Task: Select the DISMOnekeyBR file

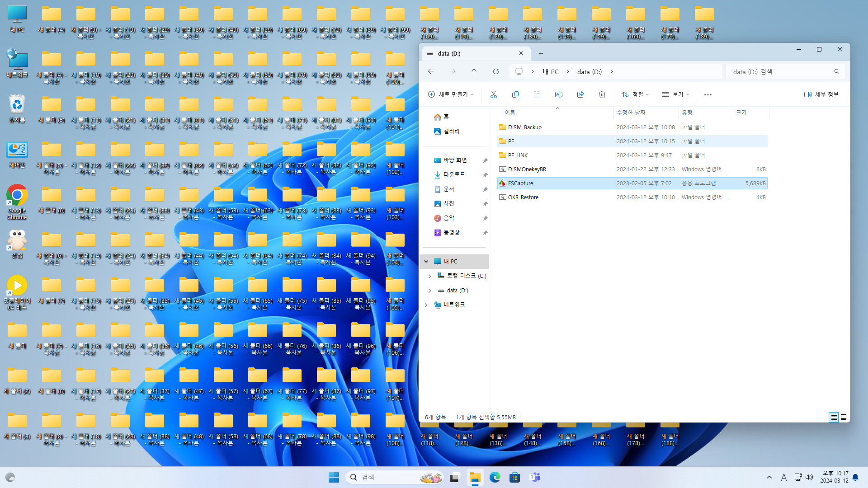Action: tap(632, 169)
